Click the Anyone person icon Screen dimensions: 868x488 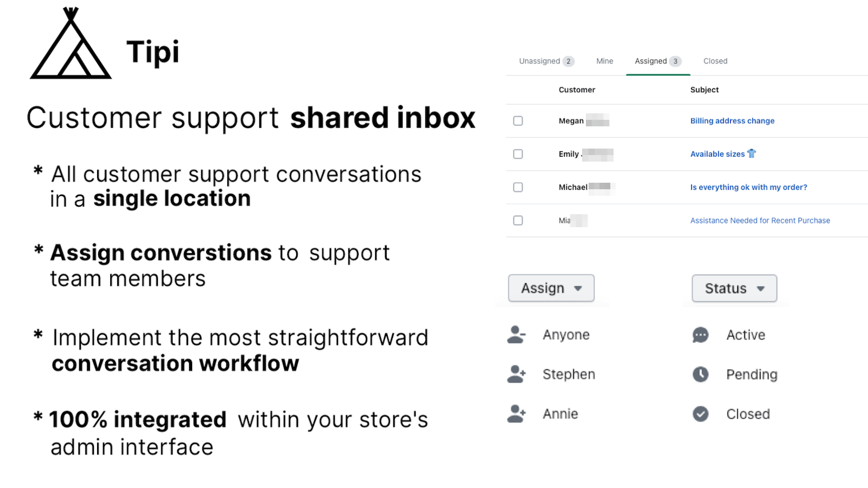click(516, 335)
